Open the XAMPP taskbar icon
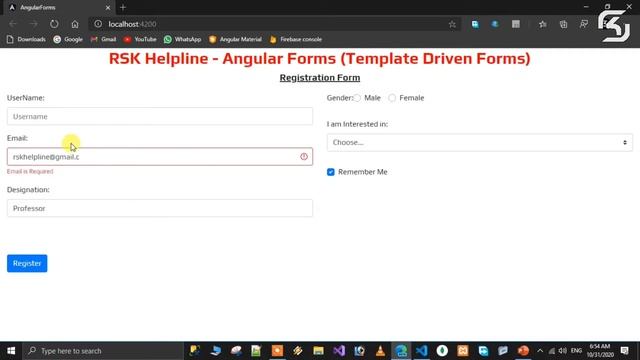 point(463,351)
